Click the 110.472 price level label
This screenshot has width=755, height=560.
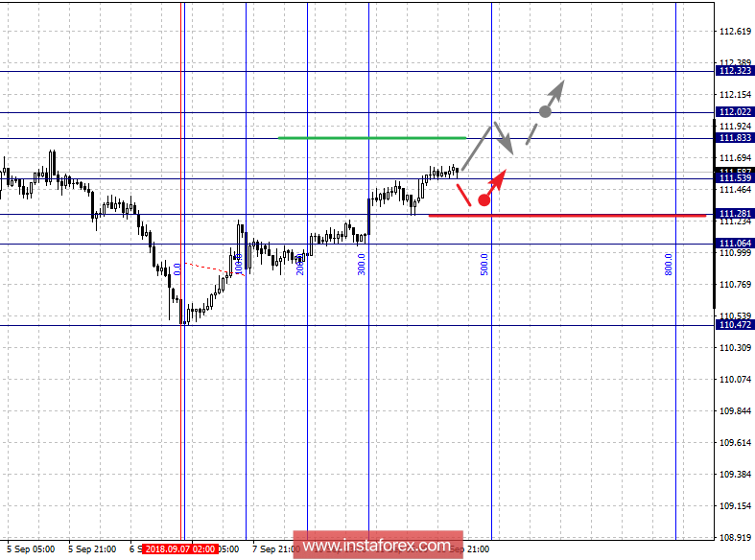(735, 325)
